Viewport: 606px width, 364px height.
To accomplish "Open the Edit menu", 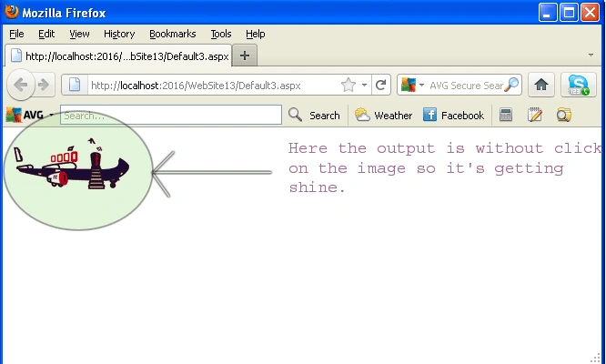I will pos(46,34).
